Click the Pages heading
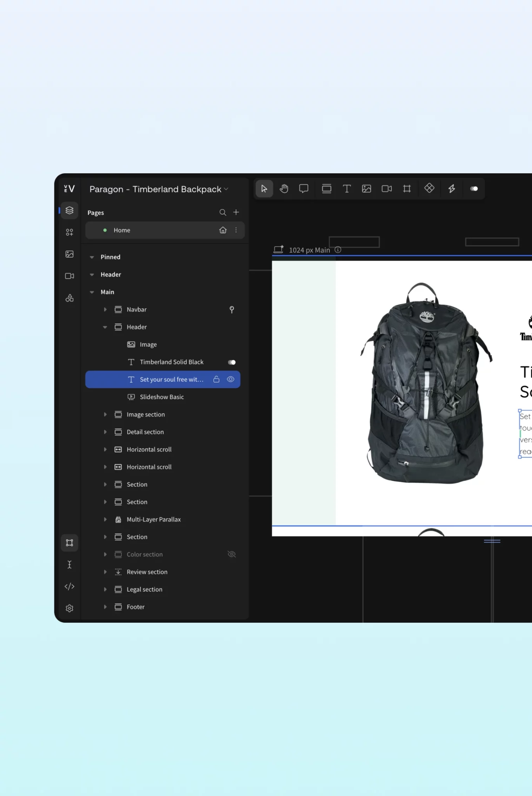 pyautogui.click(x=96, y=213)
